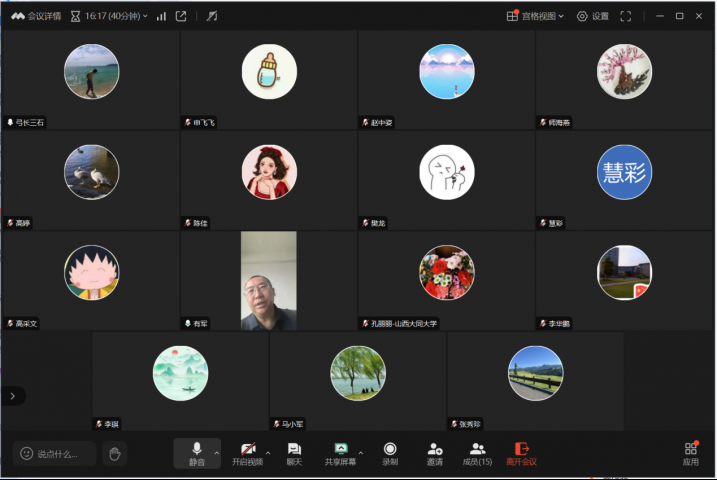
Task: Click the 离开会议 leave meeting button
Action: (x=521, y=453)
